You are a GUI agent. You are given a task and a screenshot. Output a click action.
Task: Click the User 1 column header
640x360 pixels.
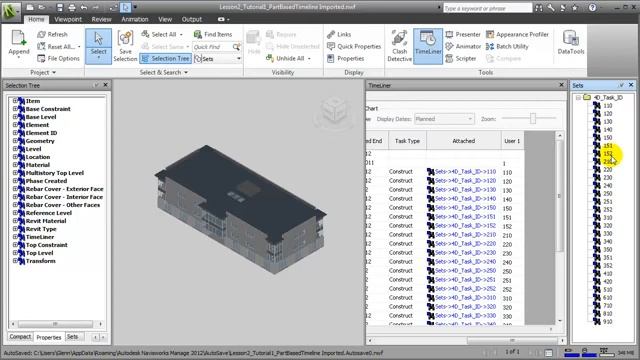click(512, 141)
